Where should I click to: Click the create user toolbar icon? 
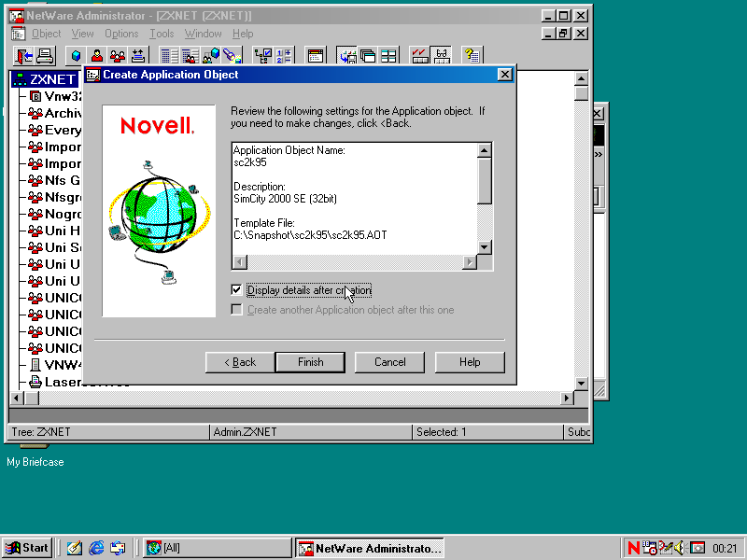click(97, 56)
